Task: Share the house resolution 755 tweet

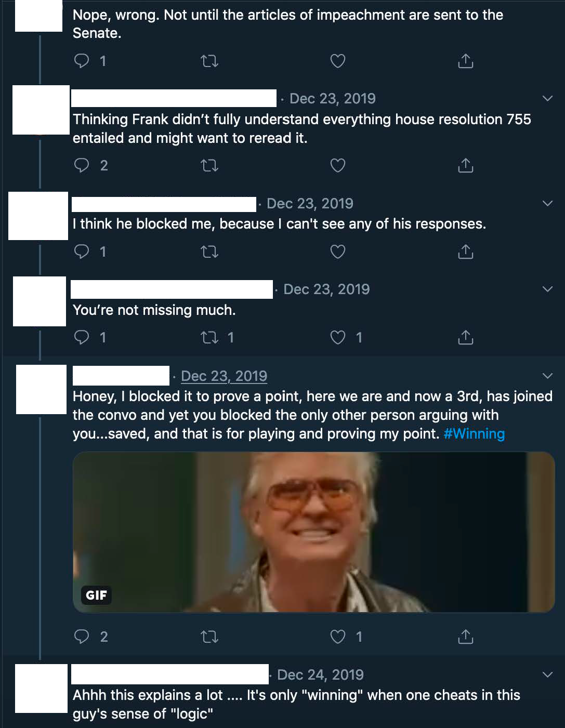Action: pos(466,166)
